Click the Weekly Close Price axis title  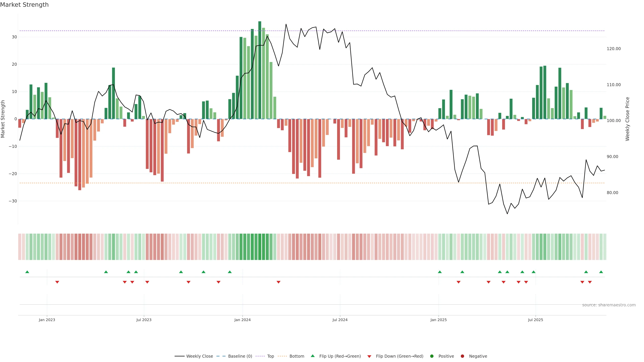click(627, 119)
